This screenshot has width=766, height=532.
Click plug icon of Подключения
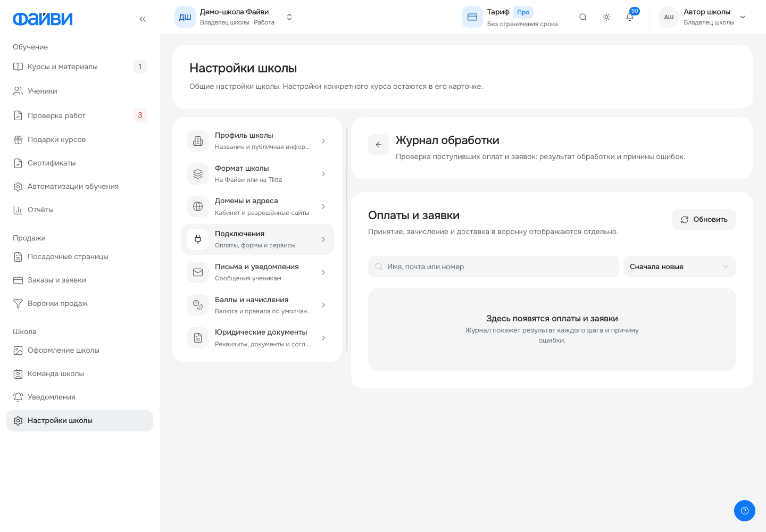point(198,239)
